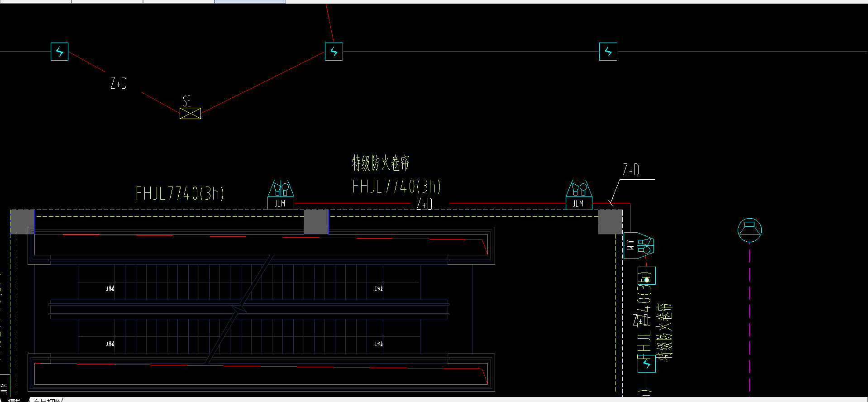Select the top-right lightning-bolt device symbol
Viewport: 868px width, 402px height.
pyautogui.click(x=608, y=52)
